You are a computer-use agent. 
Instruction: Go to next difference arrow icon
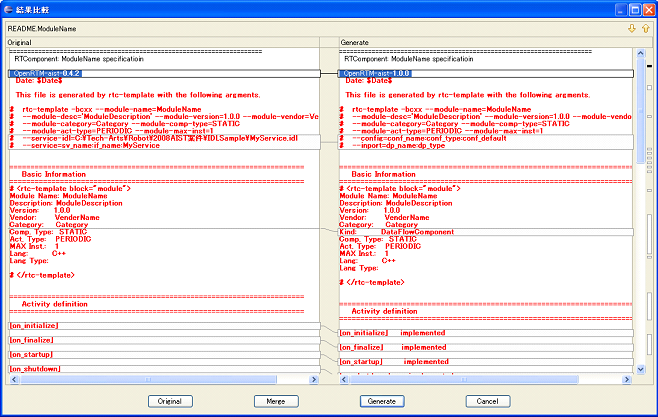coord(632,29)
